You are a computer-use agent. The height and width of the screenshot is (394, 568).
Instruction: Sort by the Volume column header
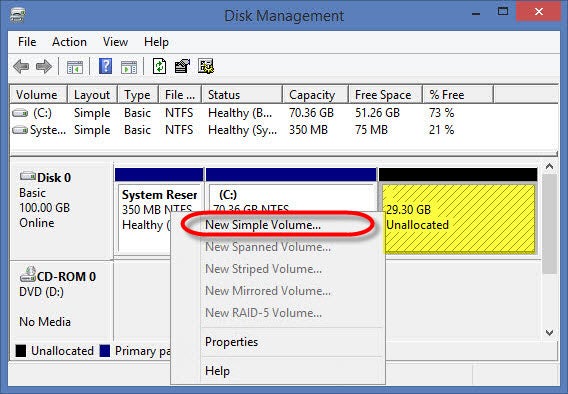(x=38, y=95)
